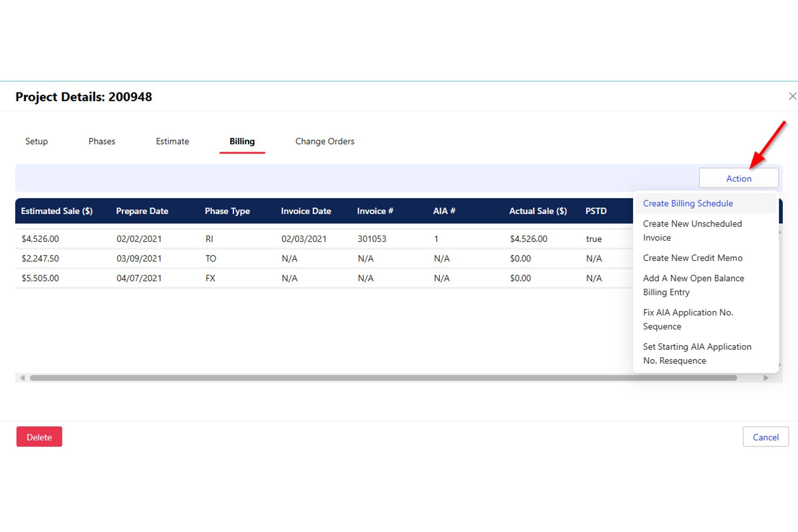Screen dimensions: 798x532
Task: Click the horizontal scrollbar left arrow
Action: point(22,378)
